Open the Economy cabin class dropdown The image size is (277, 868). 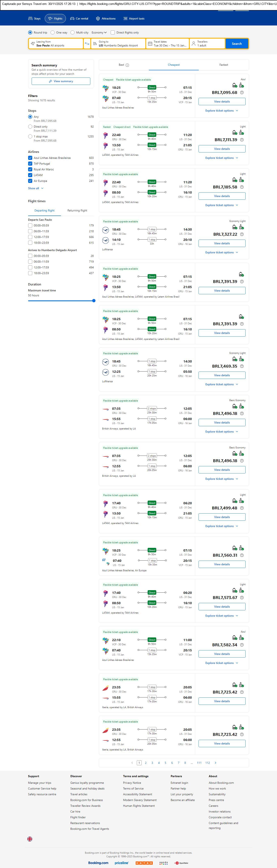(x=99, y=33)
